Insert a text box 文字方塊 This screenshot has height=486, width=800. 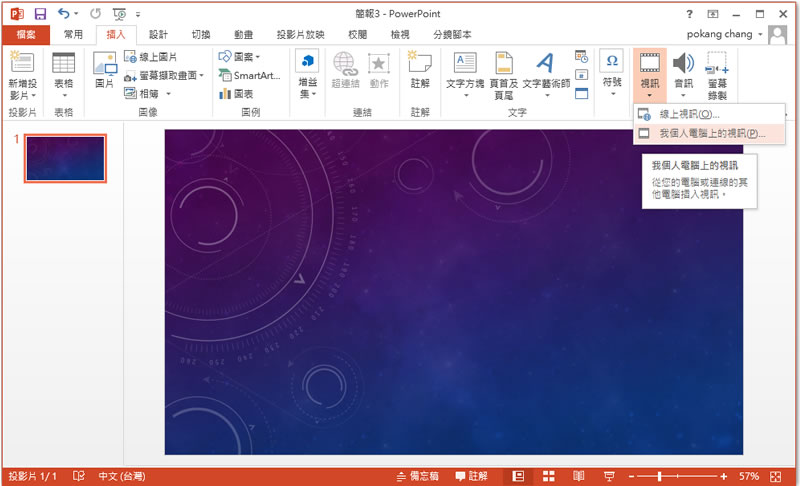point(465,75)
